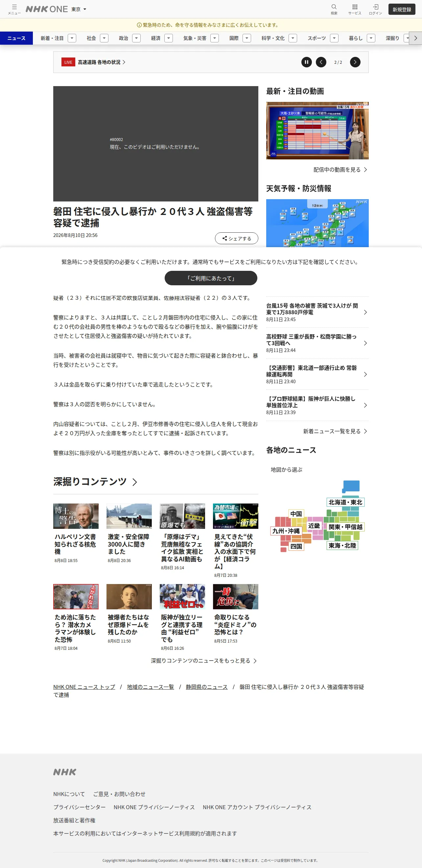The image size is (422, 868).
Task: Open 深掘りコンテンツのニュースをもっと見る link
Action: (x=203, y=661)
